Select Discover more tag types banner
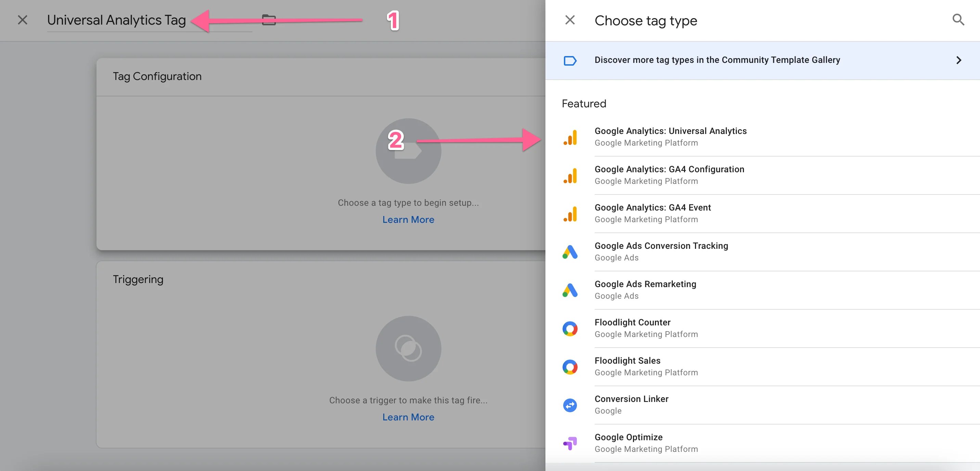980x471 pixels. pyautogui.click(x=717, y=60)
